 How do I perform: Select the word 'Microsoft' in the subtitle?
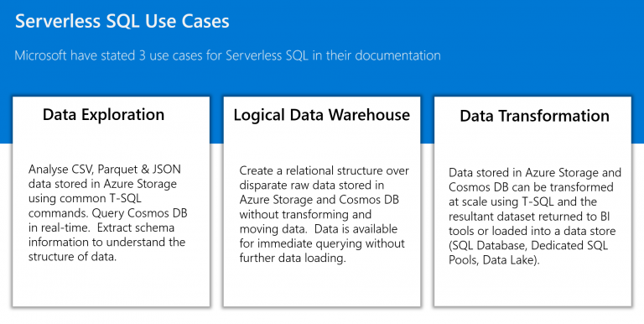pos(40,55)
